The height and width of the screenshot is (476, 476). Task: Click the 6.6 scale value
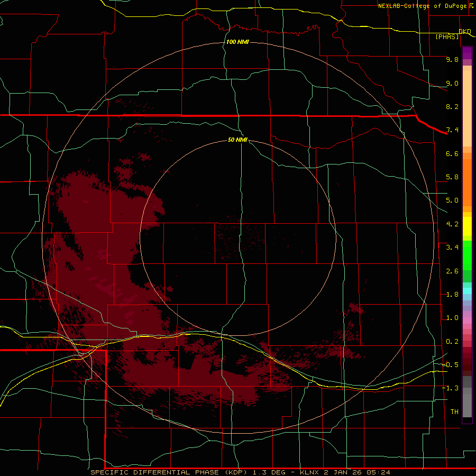pos(452,154)
